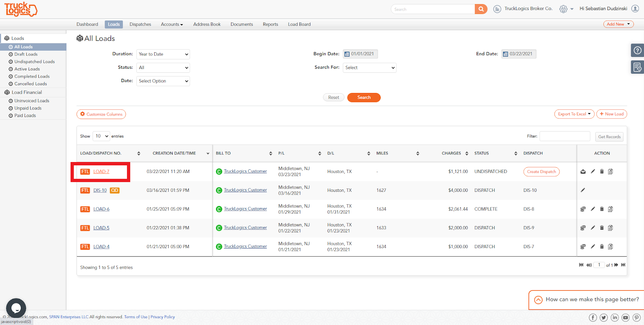Expand the Accounts menu
This screenshot has height=325, width=644.
coord(172,25)
